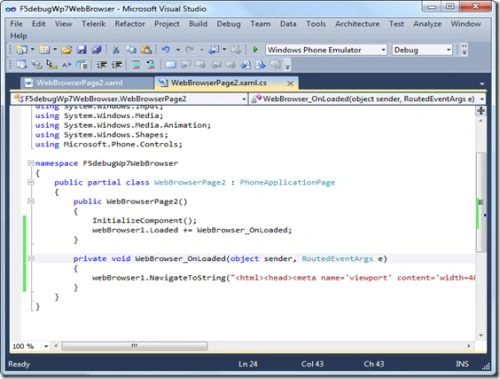This screenshot has height=379, width=500.
Task: Start debugging with the green play arrow
Action: [x=255, y=50]
